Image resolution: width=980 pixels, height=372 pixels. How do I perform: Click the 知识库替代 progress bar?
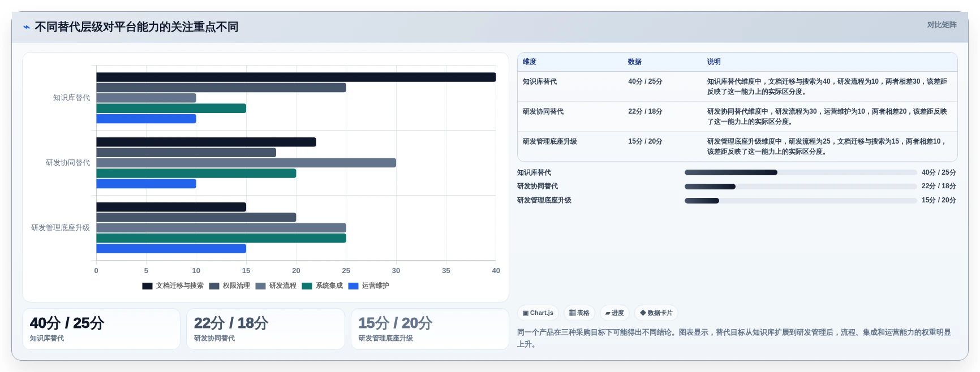[x=801, y=172]
